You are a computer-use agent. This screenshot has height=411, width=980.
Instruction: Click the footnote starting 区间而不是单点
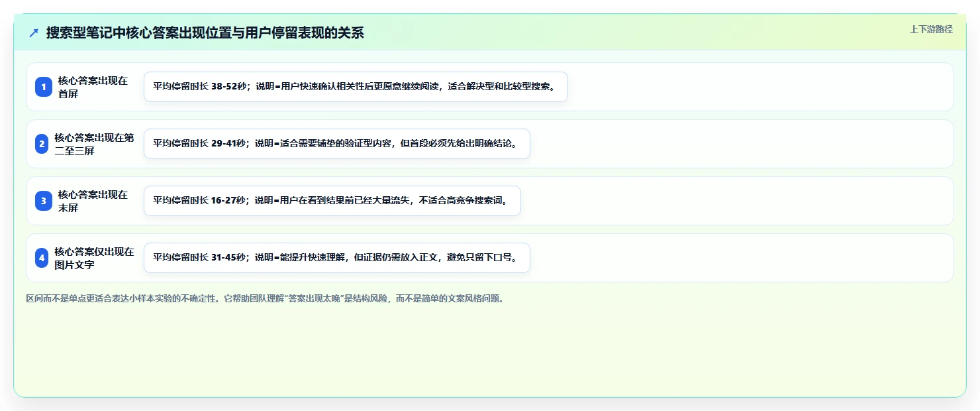[266, 298]
